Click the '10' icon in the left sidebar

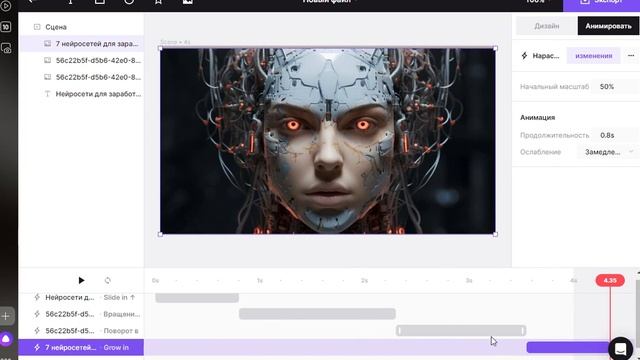coord(6,27)
